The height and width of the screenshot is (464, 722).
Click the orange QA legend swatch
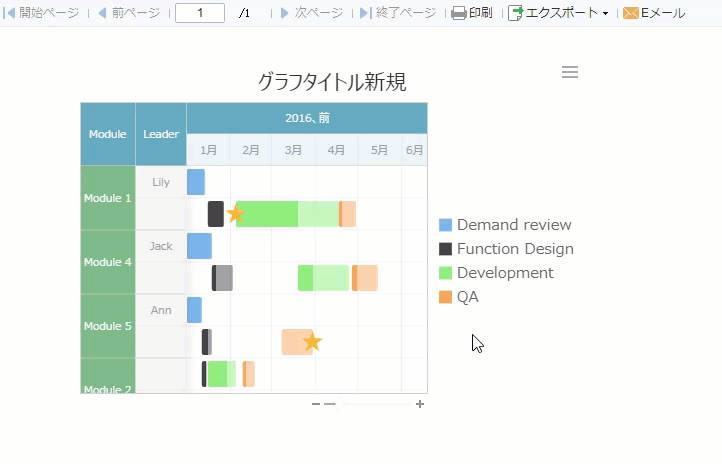(446, 297)
